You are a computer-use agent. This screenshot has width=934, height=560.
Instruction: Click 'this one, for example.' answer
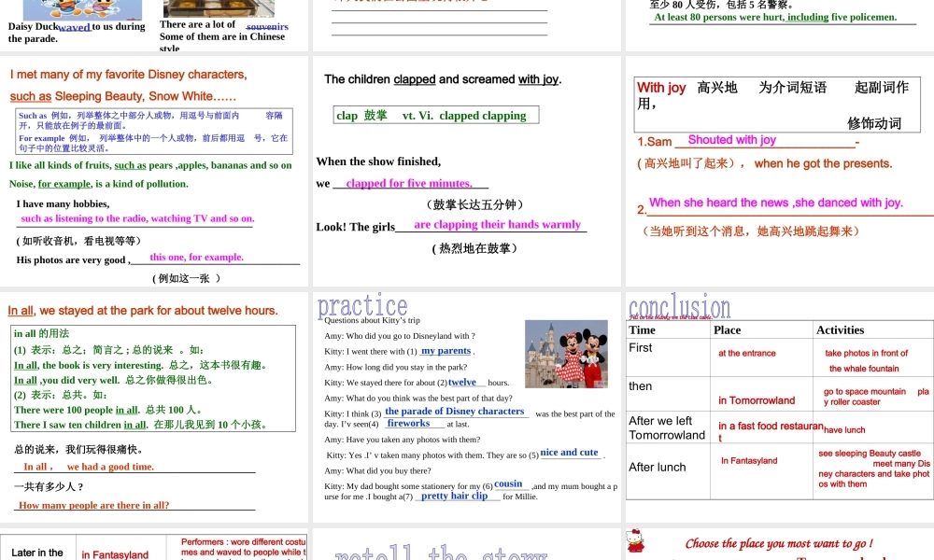[x=196, y=257]
